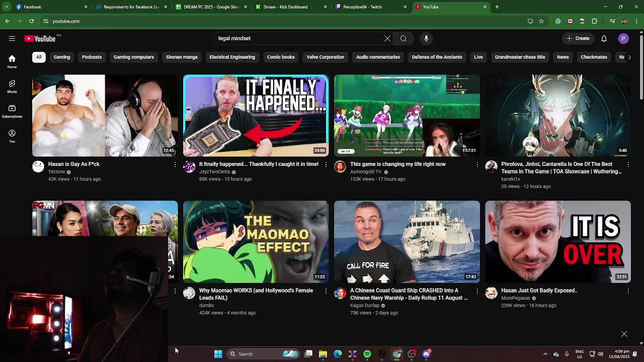The image size is (644, 362).
Task: Open Discord from the taskbar
Action: pos(426,354)
